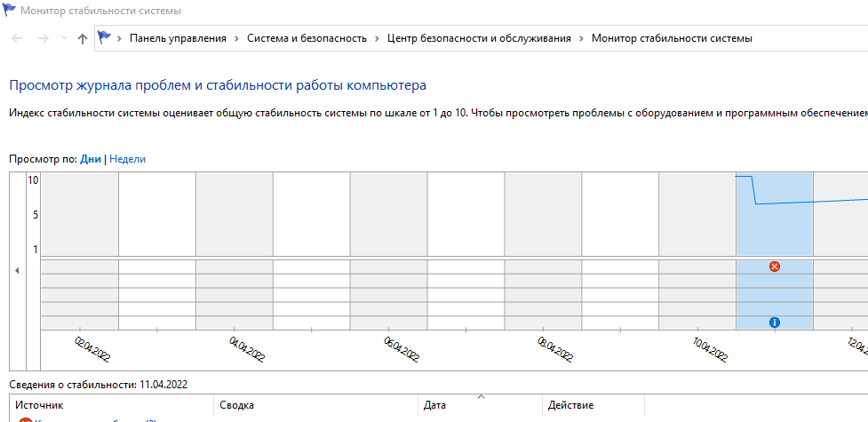Click the blue information event icon
This screenshot has width=868, height=422.
point(774,322)
